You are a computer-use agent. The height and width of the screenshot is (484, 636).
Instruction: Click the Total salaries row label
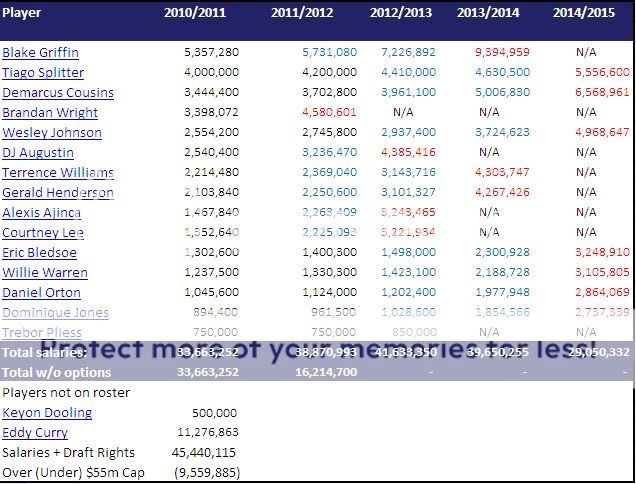[44, 352]
